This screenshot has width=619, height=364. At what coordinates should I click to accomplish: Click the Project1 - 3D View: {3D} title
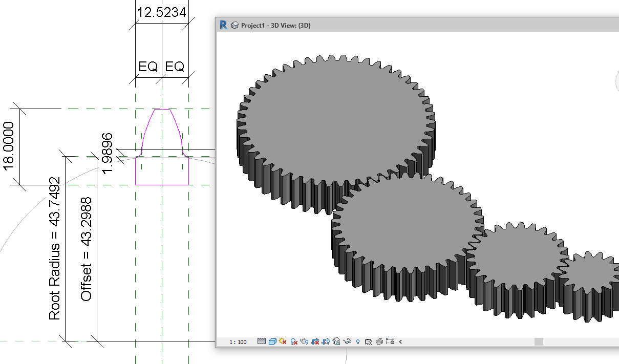tap(276, 25)
